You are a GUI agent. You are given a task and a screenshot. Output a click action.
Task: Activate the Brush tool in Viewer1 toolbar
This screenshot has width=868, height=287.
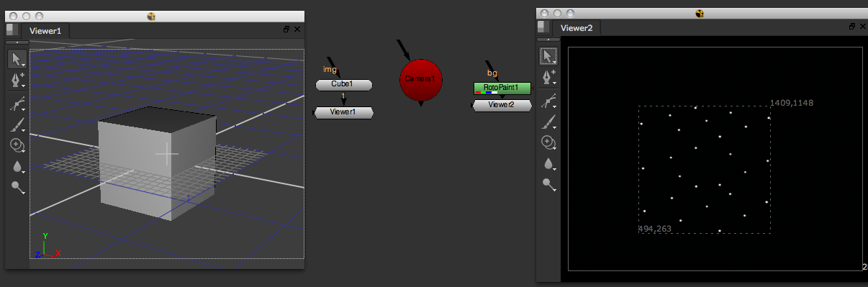[x=17, y=125]
